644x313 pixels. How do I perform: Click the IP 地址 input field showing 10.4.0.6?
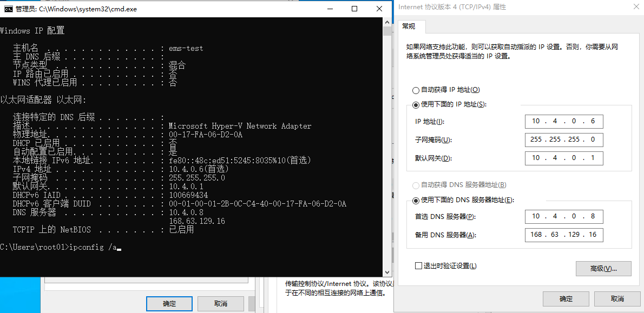point(563,121)
